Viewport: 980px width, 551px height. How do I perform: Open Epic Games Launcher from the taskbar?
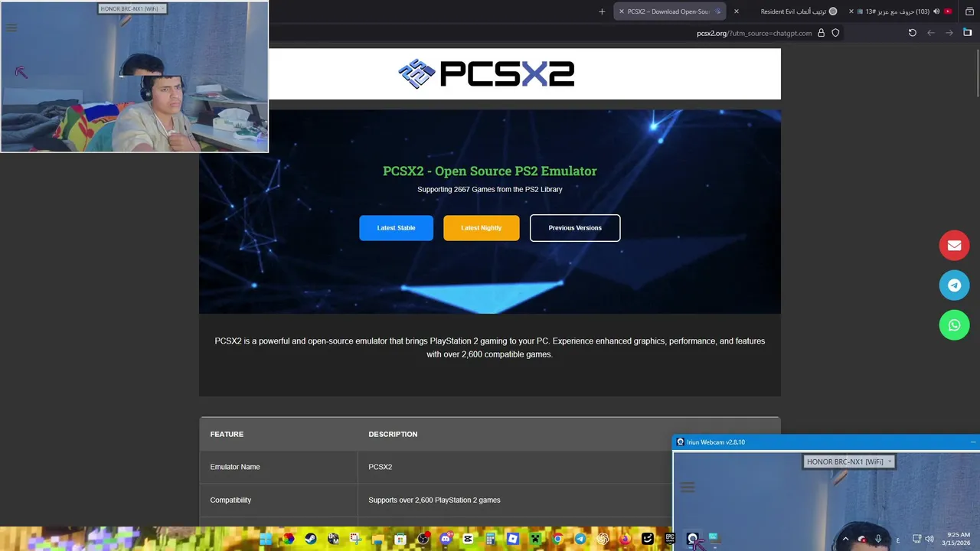pyautogui.click(x=670, y=540)
